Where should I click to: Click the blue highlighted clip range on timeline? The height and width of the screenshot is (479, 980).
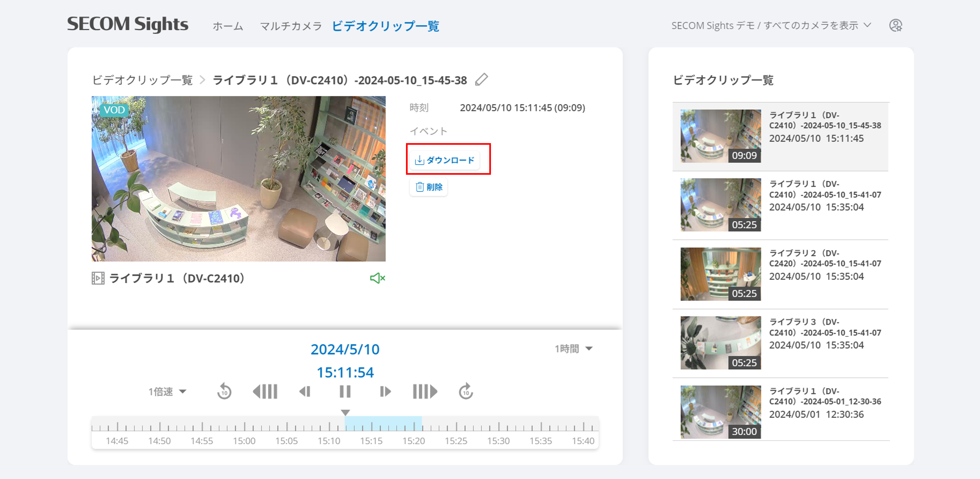383,423
